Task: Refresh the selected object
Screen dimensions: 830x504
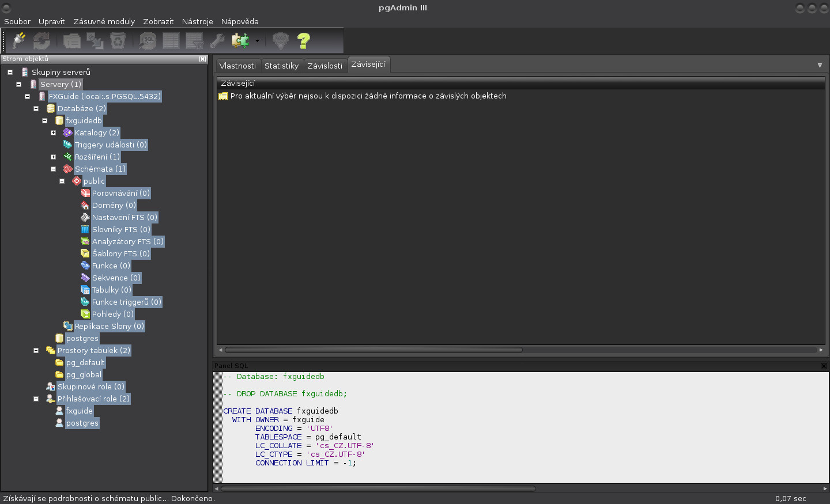Action: point(40,40)
